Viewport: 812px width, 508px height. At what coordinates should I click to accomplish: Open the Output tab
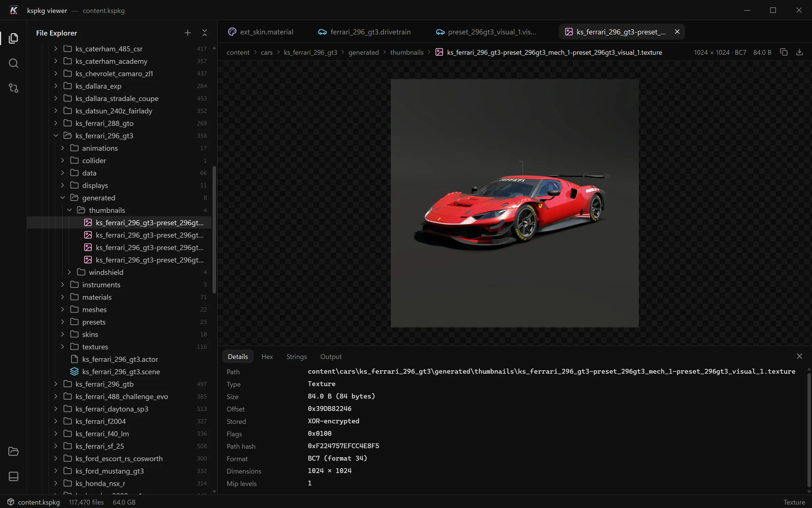coord(331,357)
